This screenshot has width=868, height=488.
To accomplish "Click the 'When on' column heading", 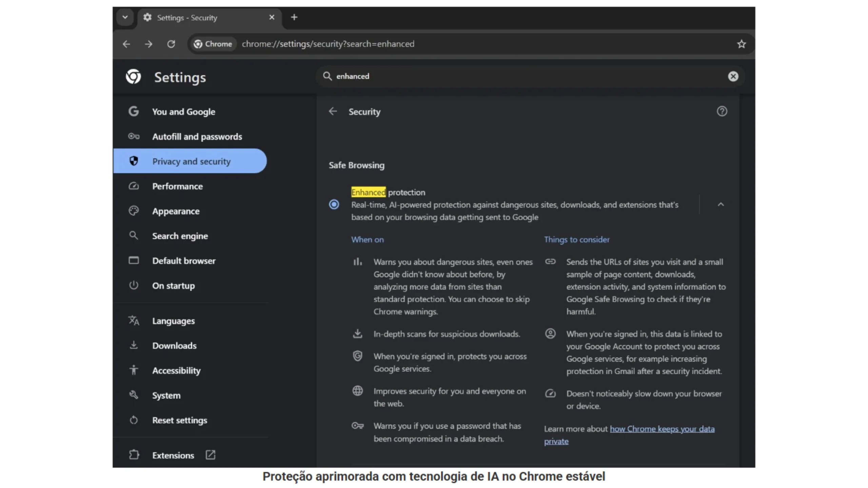I will [x=367, y=240].
